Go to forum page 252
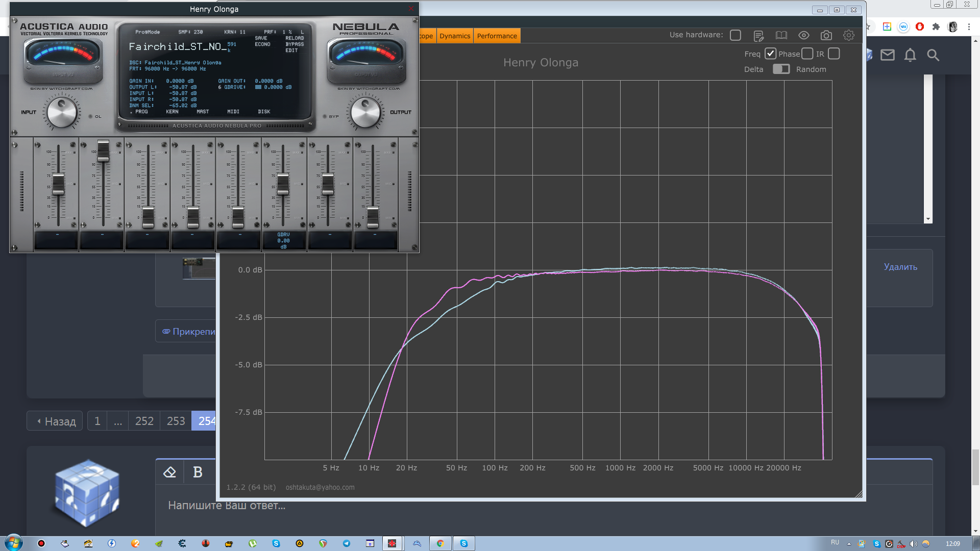The image size is (980, 551). coord(144,421)
